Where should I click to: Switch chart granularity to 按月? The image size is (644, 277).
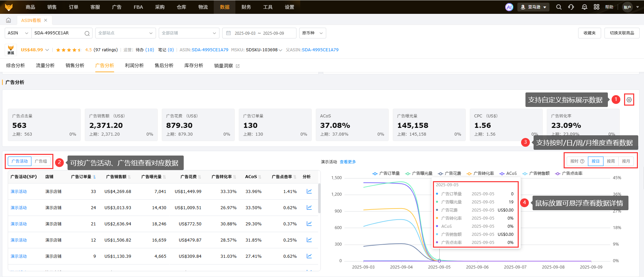626,161
